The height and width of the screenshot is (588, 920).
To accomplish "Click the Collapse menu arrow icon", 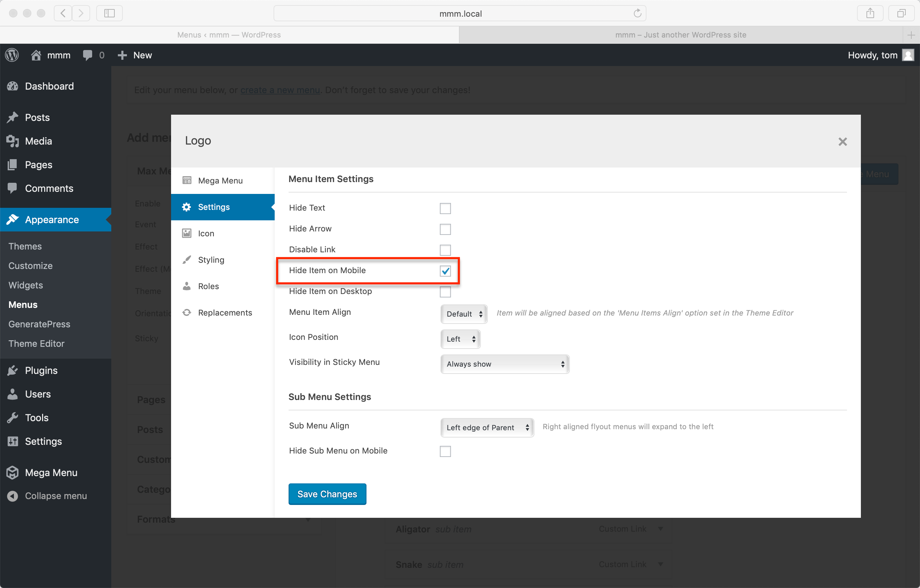I will click(13, 496).
